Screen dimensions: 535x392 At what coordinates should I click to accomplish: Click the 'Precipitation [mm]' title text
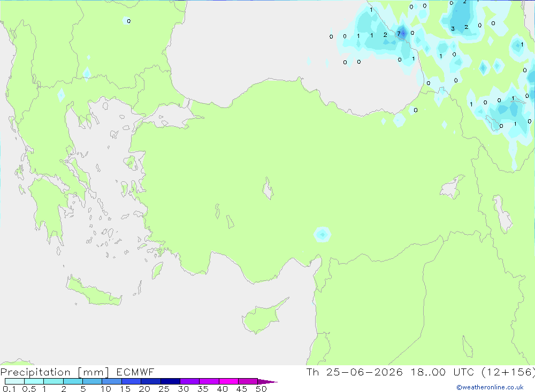(x=55, y=372)
